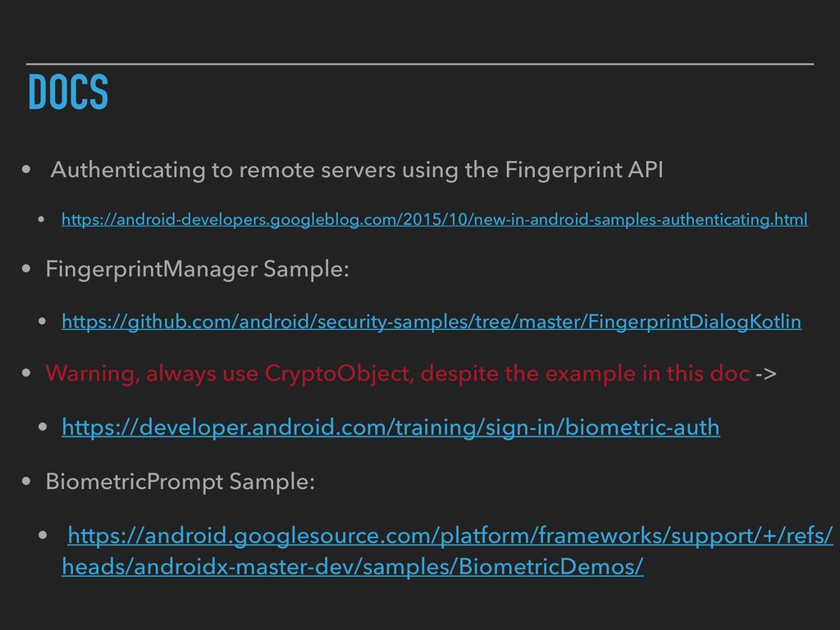Click the bullet before 'FingerprintManager Sample:'
Screen dimensions: 840x630
[x=29, y=270]
